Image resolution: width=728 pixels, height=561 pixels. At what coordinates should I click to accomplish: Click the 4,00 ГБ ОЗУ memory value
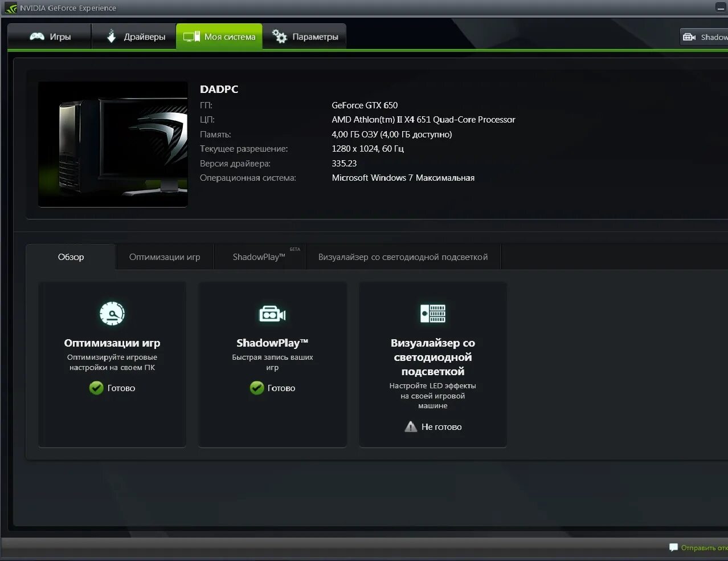point(392,135)
